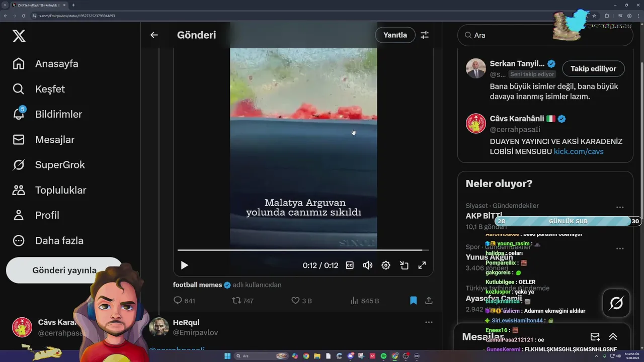Viewport: 644px width, 362px height.
Task: Open the AKP BİTTİ trend
Action: click(x=484, y=216)
